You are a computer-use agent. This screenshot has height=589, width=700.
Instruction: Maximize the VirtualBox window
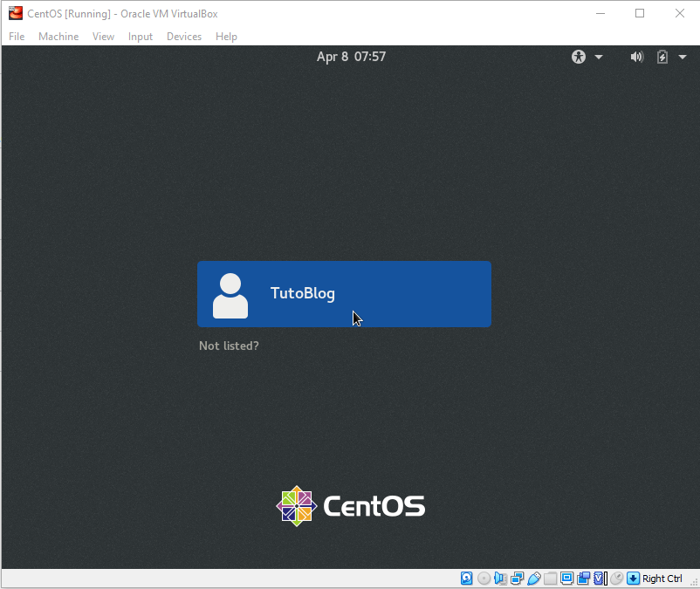click(640, 13)
